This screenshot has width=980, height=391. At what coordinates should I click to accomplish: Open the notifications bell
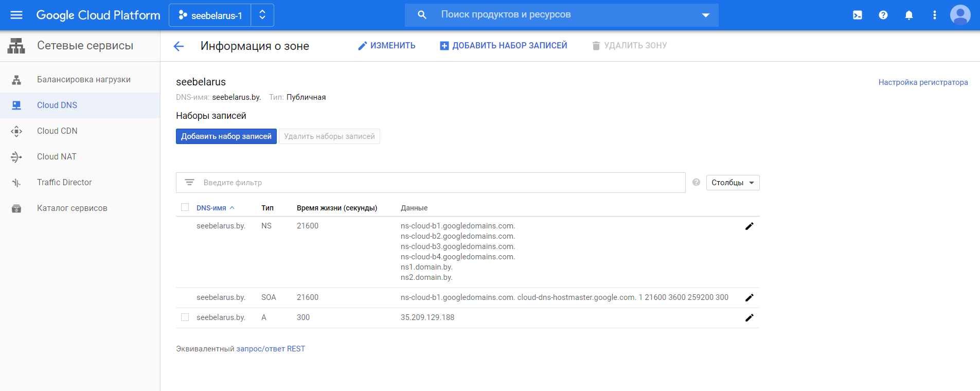tap(909, 15)
